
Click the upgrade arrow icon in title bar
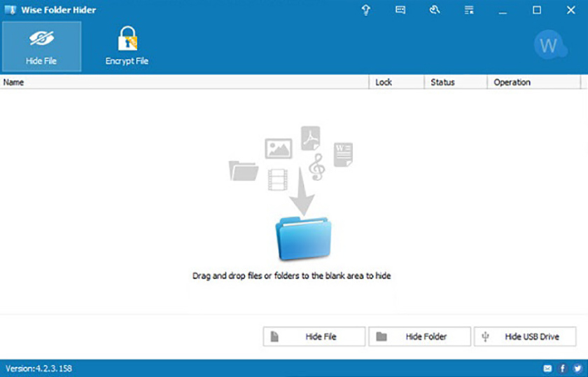pos(365,11)
